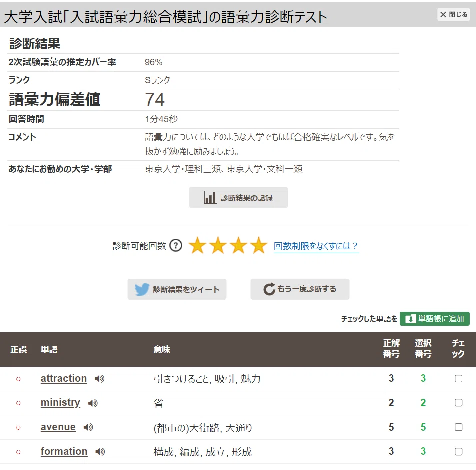
Task: Click the Twitter bird icon to tweet results
Action: [x=142, y=289]
